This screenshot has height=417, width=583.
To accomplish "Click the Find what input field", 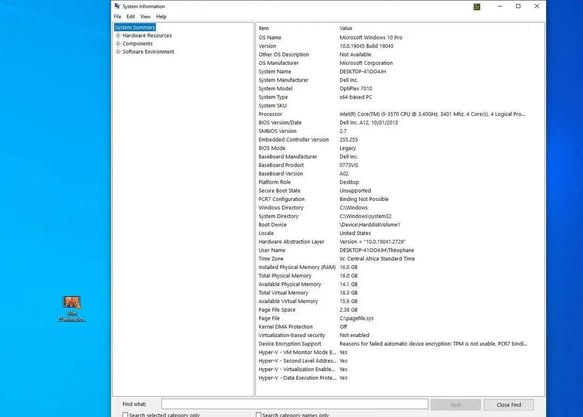I will click(x=294, y=404).
